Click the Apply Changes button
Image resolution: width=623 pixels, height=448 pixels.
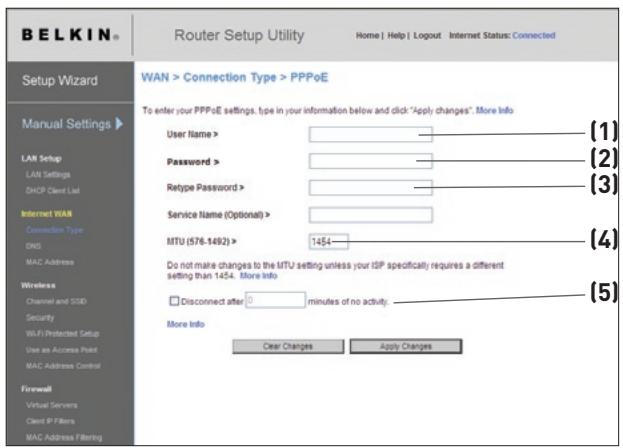click(x=406, y=346)
